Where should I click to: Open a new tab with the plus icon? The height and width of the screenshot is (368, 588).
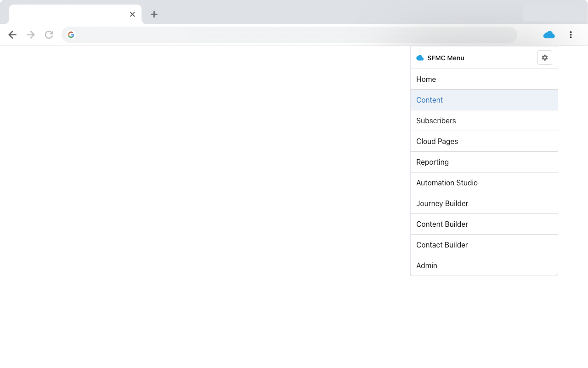click(x=154, y=14)
